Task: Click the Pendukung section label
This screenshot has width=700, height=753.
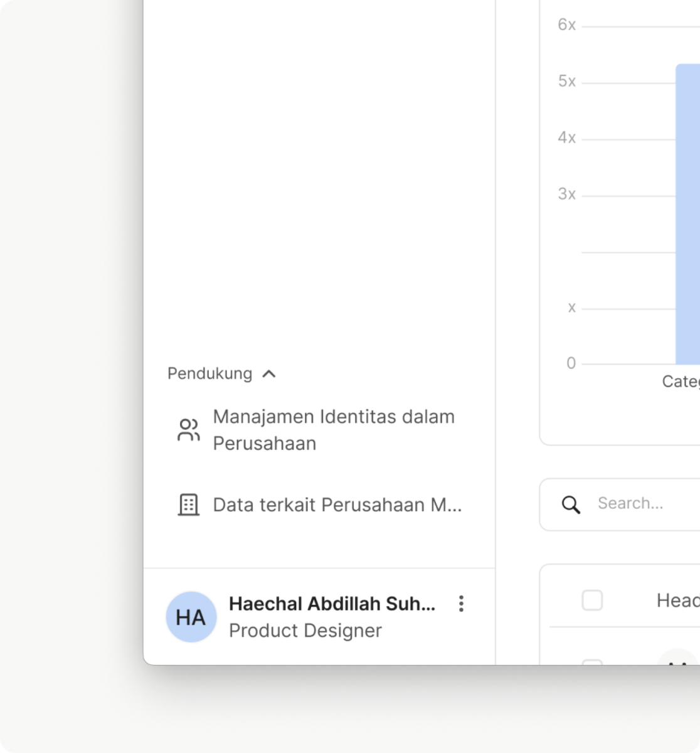Action: pyautogui.click(x=209, y=374)
